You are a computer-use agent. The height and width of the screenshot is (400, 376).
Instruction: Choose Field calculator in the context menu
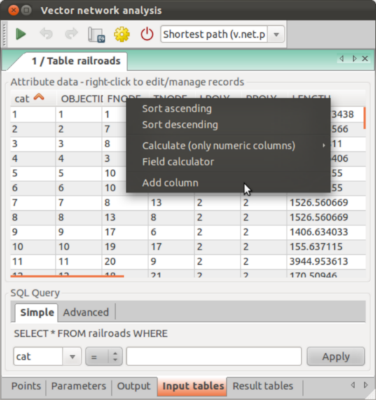click(178, 162)
